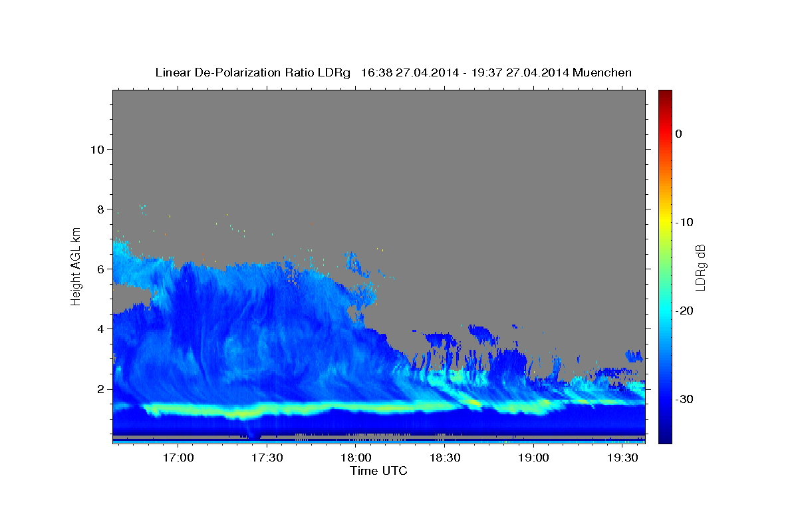
Task: Click the 17:00 time tick label
Action: pos(178,458)
